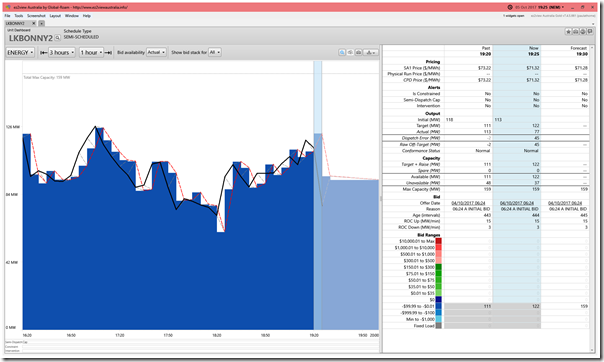Open the File menu

7,16
